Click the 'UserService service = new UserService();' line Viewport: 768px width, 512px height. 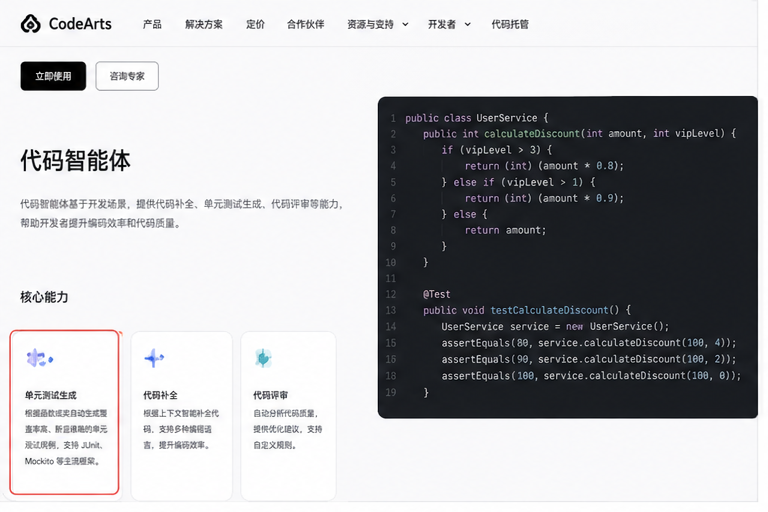pyautogui.click(x=555, y=326)
